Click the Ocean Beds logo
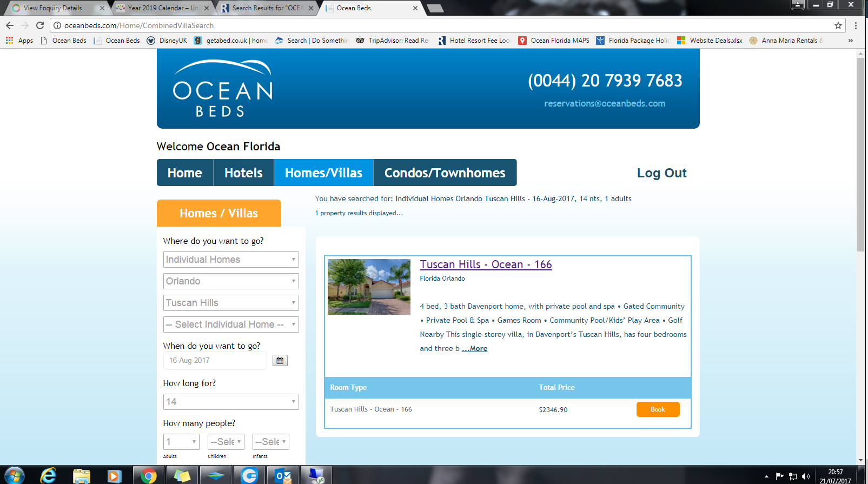 click(x=223, y=88)
